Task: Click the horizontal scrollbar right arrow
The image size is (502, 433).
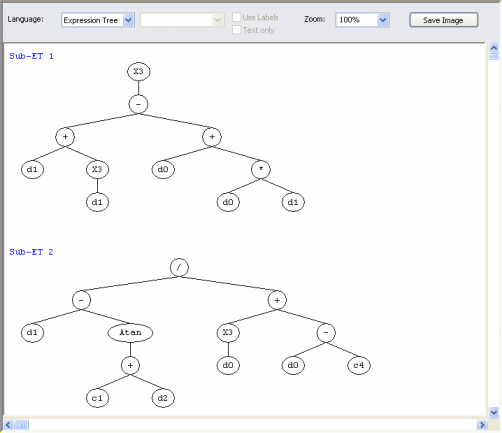Action: (x=482, y=425)
